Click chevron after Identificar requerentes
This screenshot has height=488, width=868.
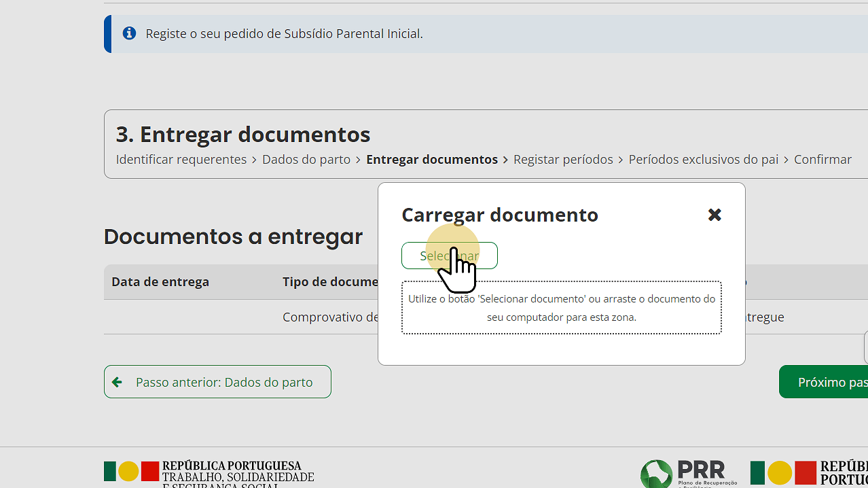[x=255, y=160]
